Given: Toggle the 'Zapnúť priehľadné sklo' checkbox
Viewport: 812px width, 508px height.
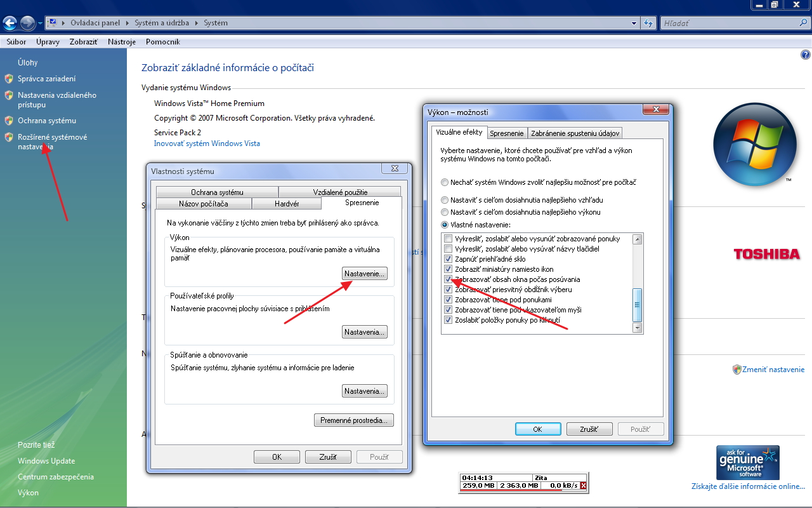Looking at the screenshot, I should pos(449,259).
